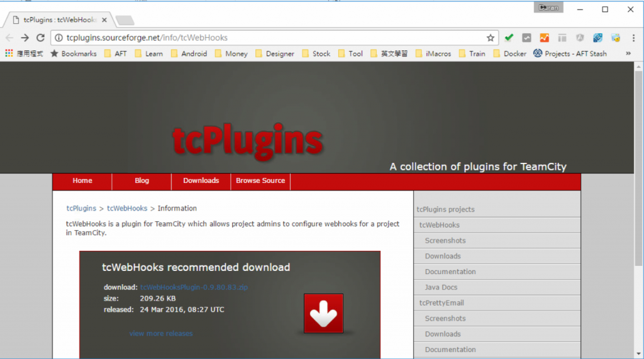Close the tcPlugins browser tab

[104, 19]
